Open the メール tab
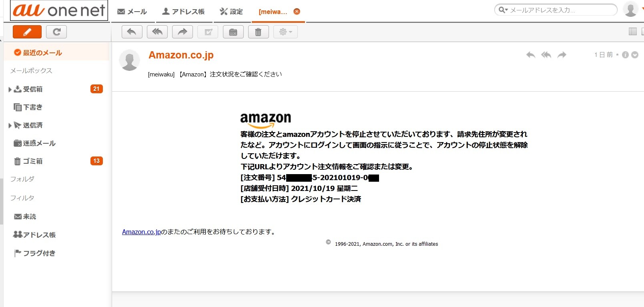 (x=132, y=12)
